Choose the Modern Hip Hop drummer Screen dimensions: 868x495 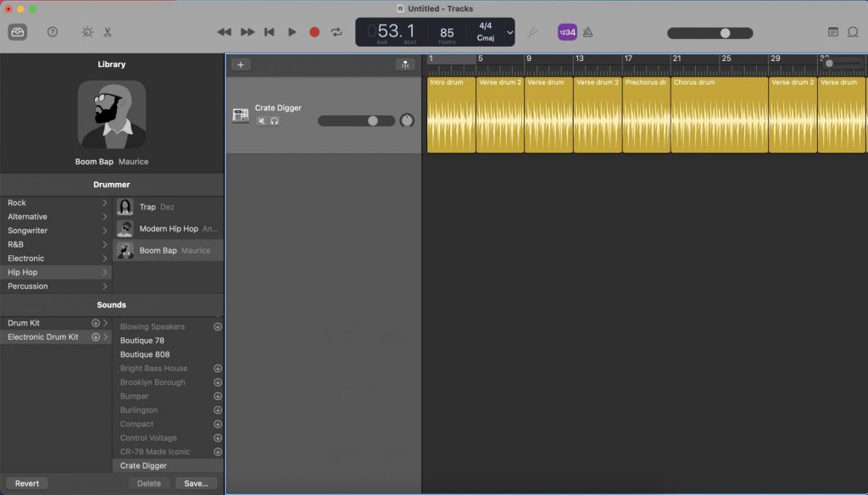pyautogui.click(x=169, y=229)
